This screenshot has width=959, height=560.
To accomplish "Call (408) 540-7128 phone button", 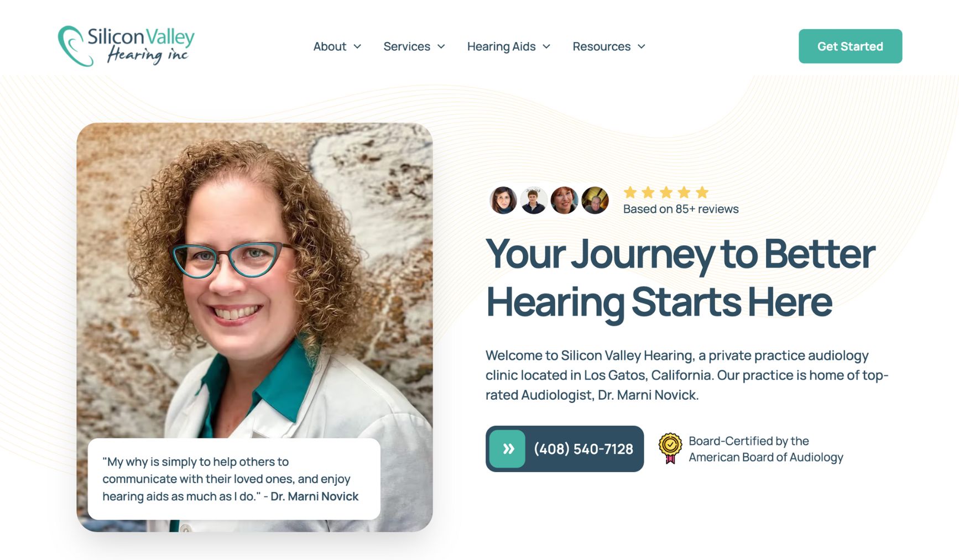I will pos(565,449).
